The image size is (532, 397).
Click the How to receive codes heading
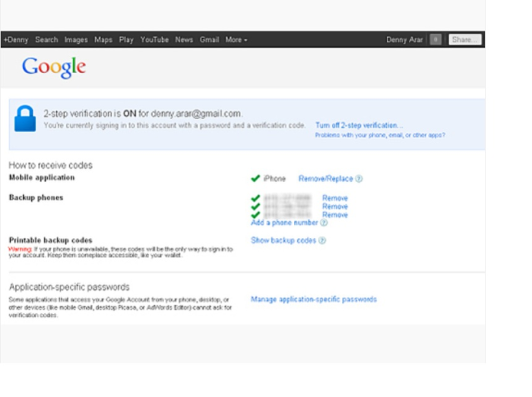click(x=51, y=165)
